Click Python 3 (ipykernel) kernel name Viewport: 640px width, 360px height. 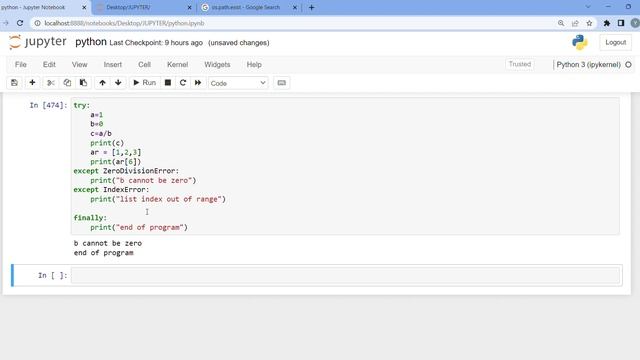pyautogui.click(x=588, y=64)
